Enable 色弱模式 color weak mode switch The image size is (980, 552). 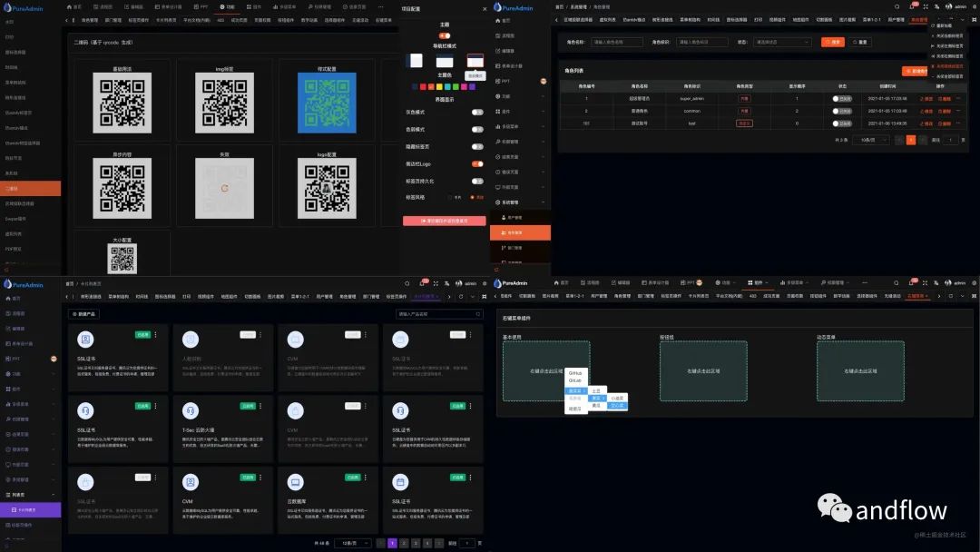(x=477, y=130)
